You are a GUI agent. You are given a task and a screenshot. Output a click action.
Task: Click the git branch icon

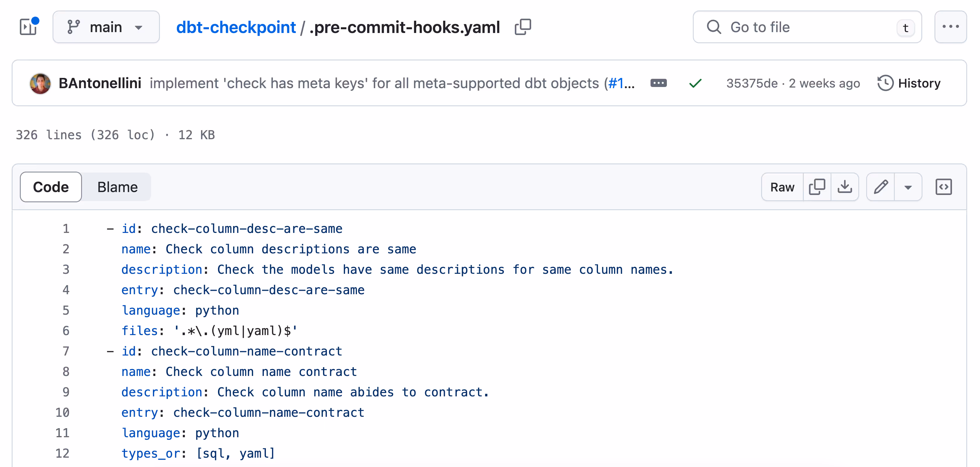click(x=74, y=27)
